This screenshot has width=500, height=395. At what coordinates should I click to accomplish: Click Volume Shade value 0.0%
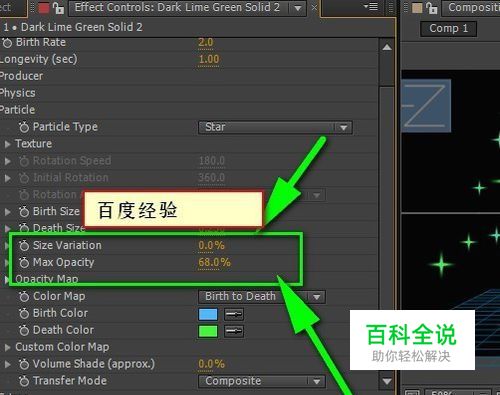tap(211, 364)
